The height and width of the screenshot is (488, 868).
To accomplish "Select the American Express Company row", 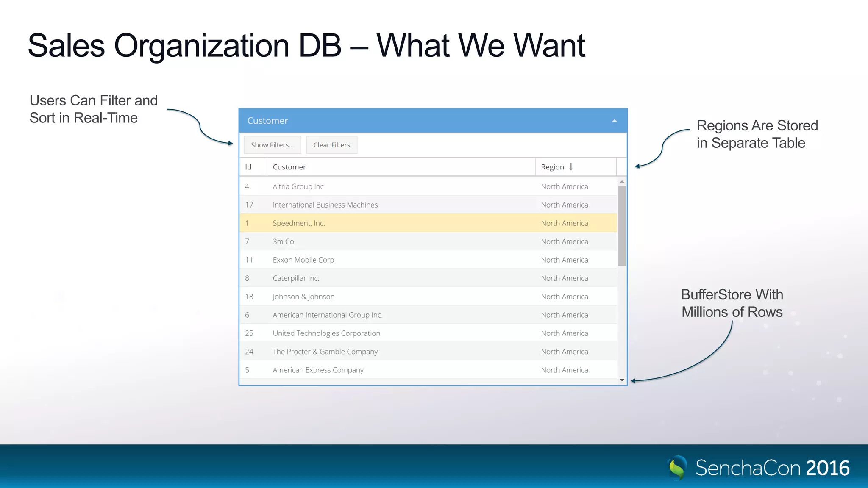I will 428,370.
